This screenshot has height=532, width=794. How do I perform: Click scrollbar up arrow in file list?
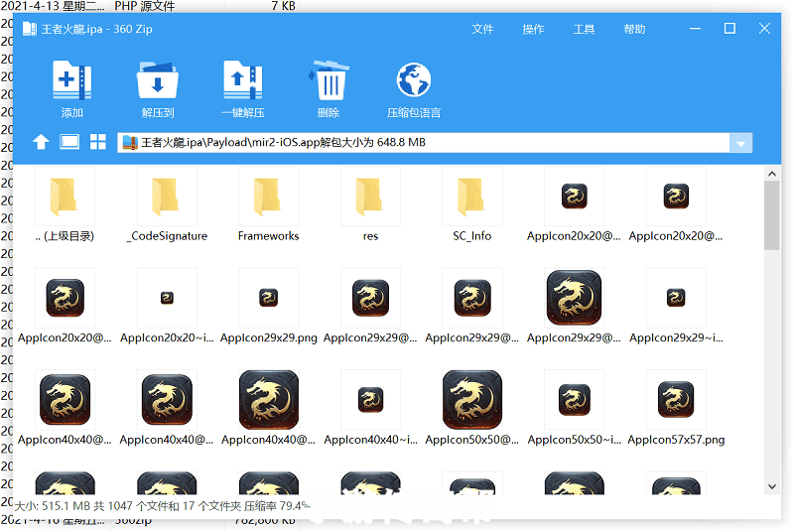(x=772, y=174)
